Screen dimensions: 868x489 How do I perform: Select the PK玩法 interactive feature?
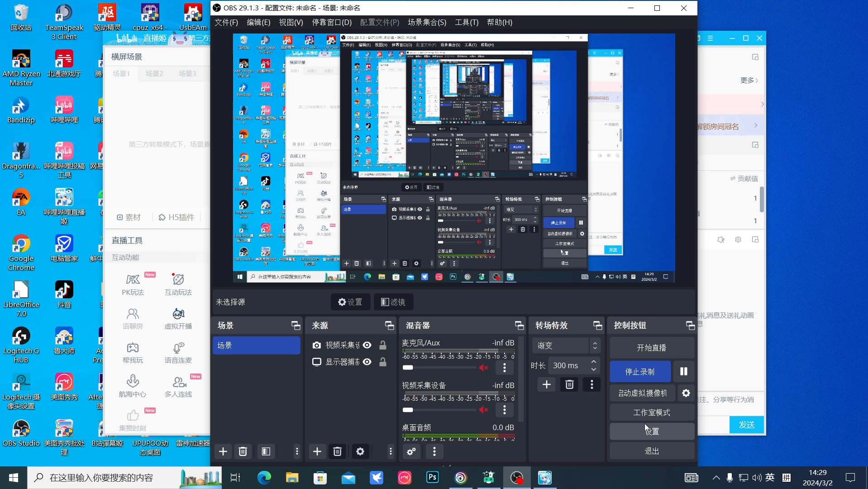[x=132, y=284]
